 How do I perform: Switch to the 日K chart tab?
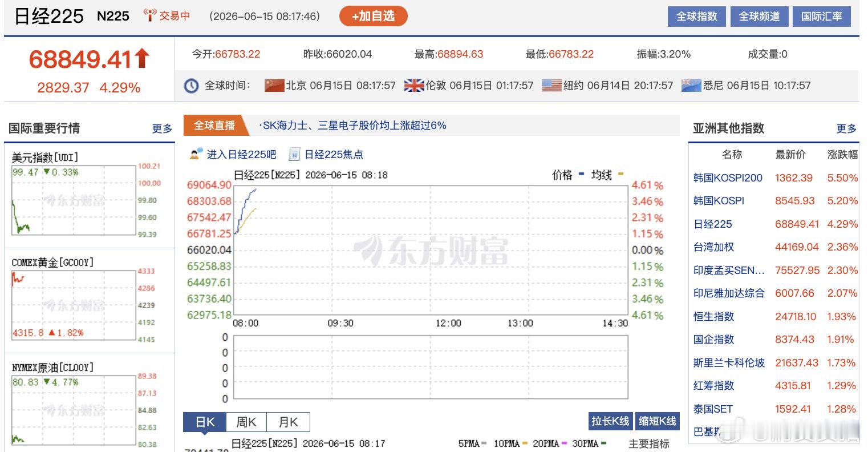(205, 422)
